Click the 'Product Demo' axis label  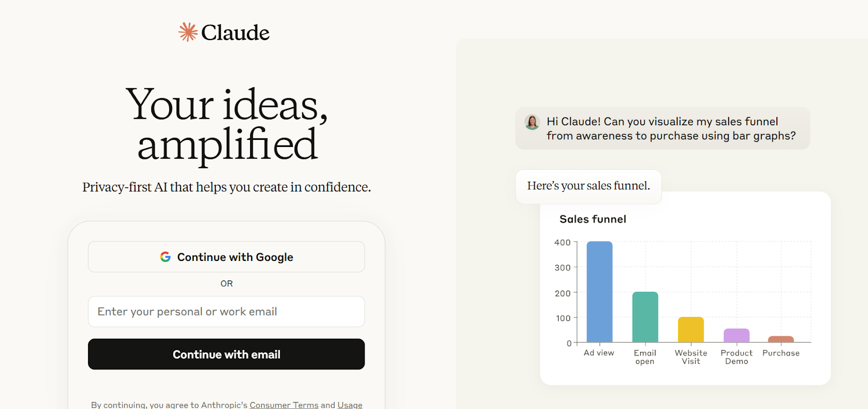click(737, 357)
